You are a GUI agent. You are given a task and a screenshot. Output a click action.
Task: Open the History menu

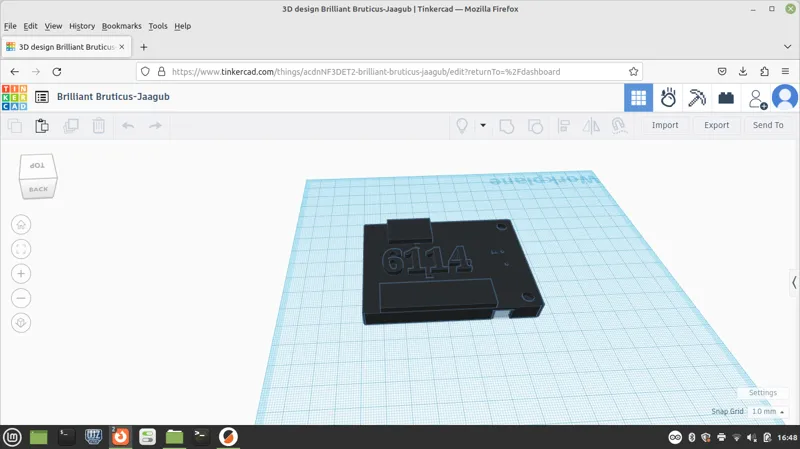[82, 26]
